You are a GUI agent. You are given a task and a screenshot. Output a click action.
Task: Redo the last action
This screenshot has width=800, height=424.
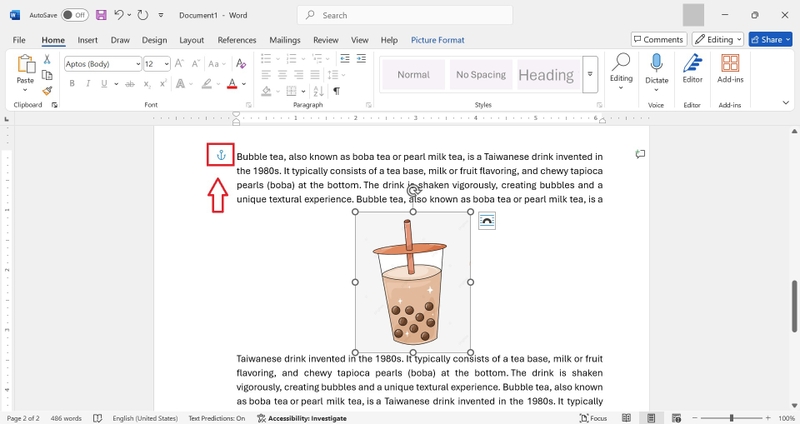[143, 15]
